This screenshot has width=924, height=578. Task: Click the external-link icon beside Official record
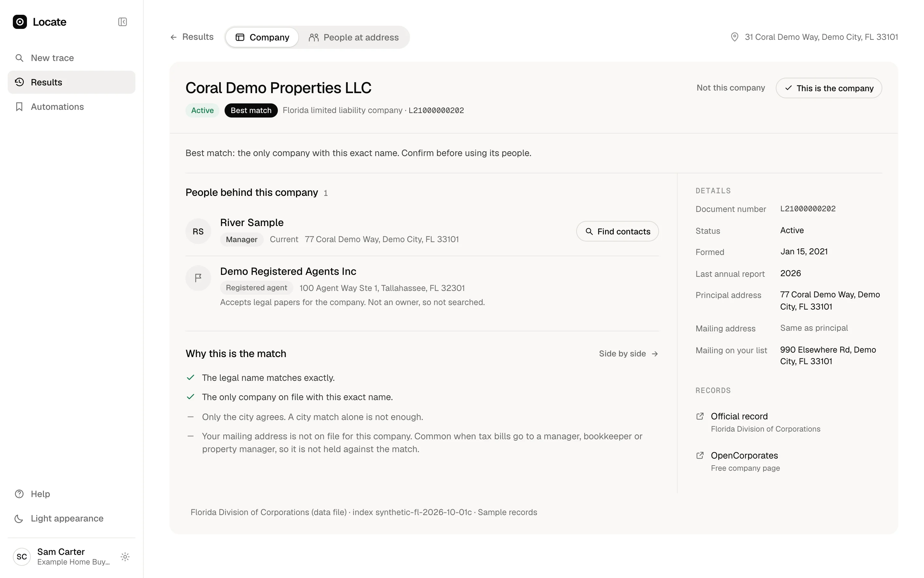tap(700, 416)
